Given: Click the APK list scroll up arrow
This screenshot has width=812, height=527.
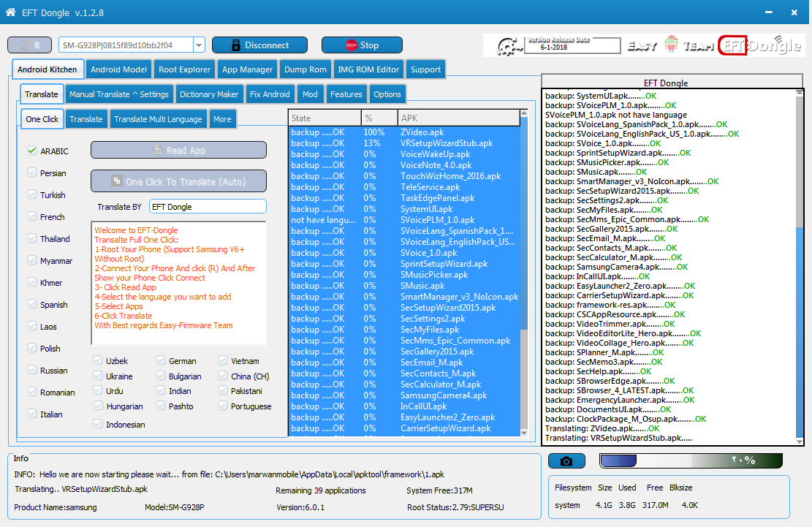Looking at the screenshot, I should pos(523,113).
